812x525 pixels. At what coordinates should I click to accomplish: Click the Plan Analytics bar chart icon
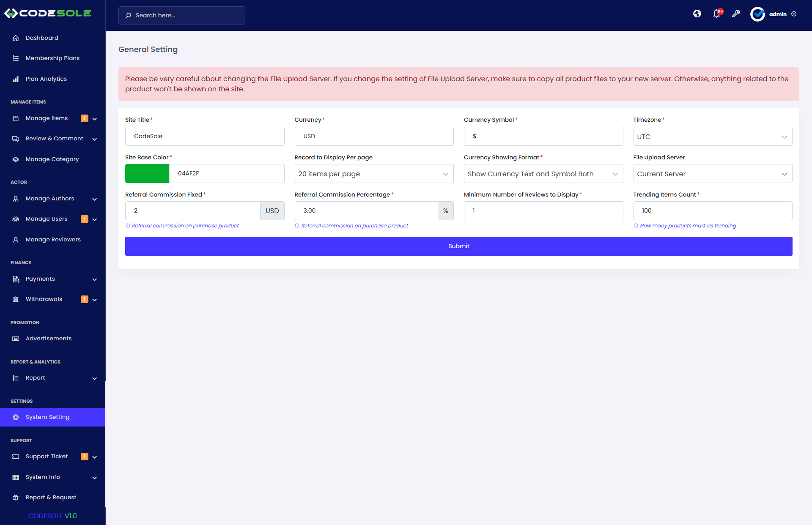[x=16, y=79]
